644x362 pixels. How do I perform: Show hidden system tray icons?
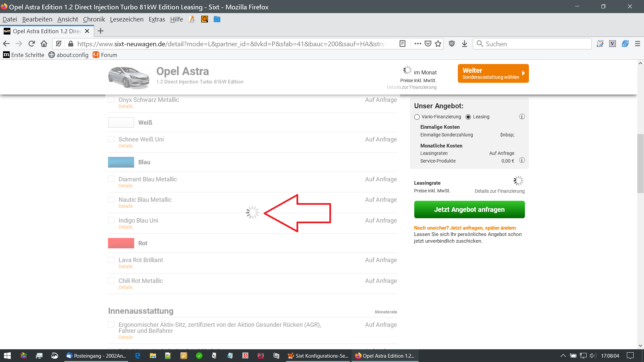(x=563, y=356)
